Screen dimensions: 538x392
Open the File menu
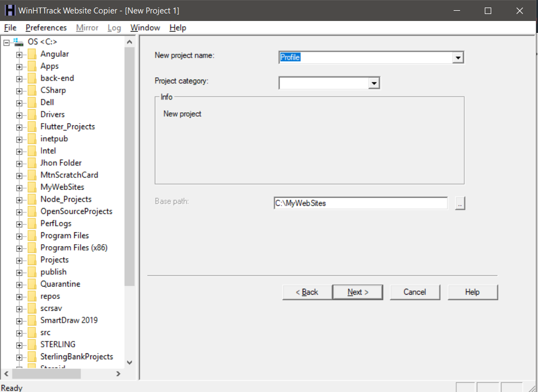pos(10,28)
